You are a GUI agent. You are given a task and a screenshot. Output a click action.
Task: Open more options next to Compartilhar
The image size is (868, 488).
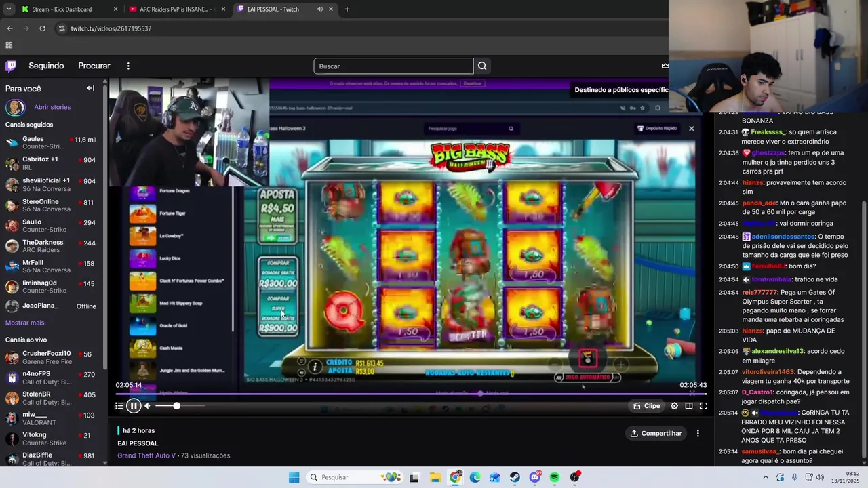[698, 434]
